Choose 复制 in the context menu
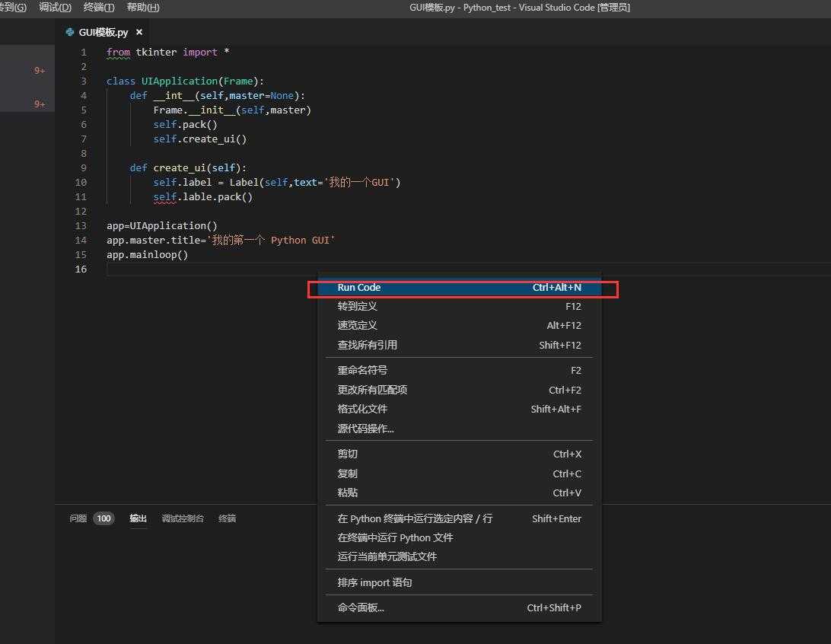This screenshot has width=831, height=644. [x=459, y=473]
